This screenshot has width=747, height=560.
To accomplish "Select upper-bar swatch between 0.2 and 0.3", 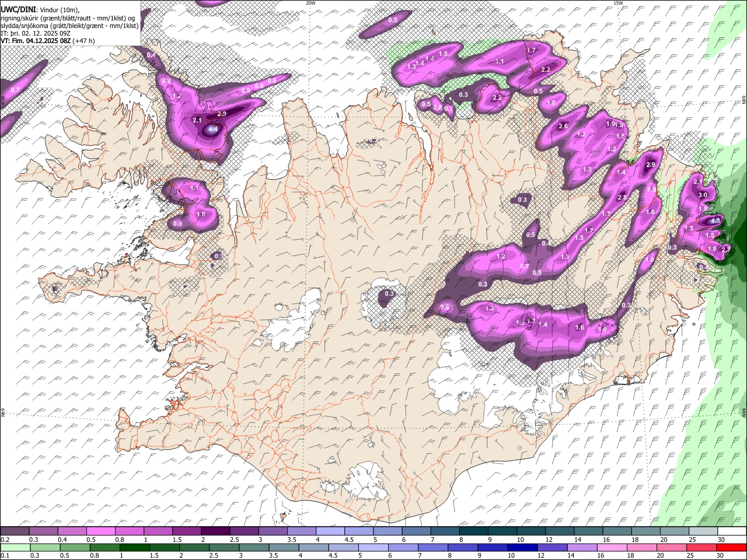I will pyautogui.click(x=15, y=531).
